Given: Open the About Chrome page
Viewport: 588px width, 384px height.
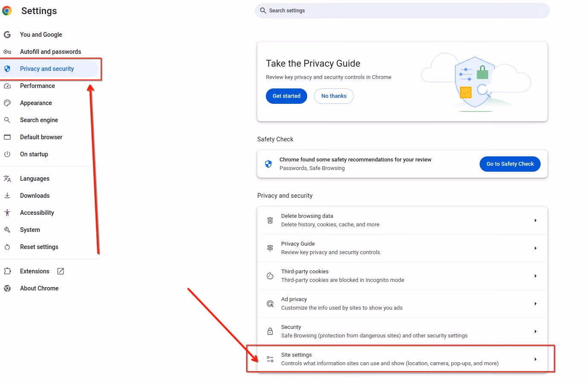Looking at the screenshot, I should click(39, 288).
